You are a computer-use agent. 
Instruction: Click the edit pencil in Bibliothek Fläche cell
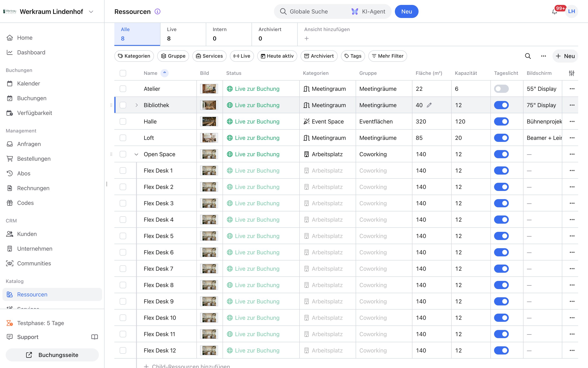tap(429, 105)
